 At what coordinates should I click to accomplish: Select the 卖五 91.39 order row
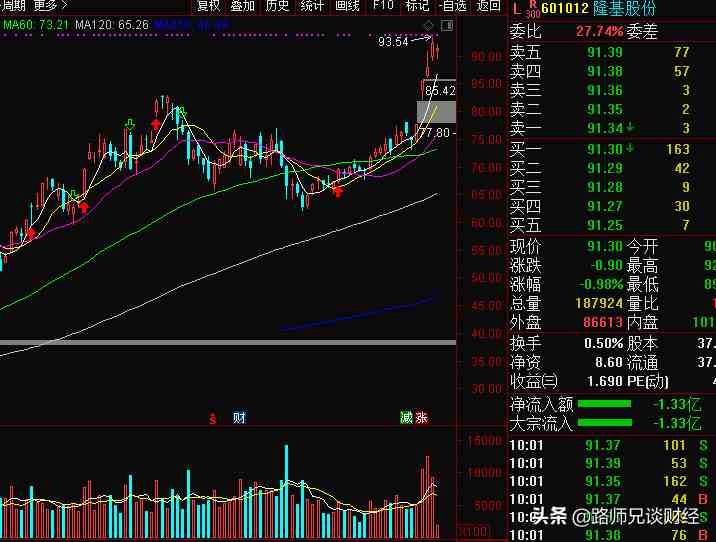click(612, 53)
